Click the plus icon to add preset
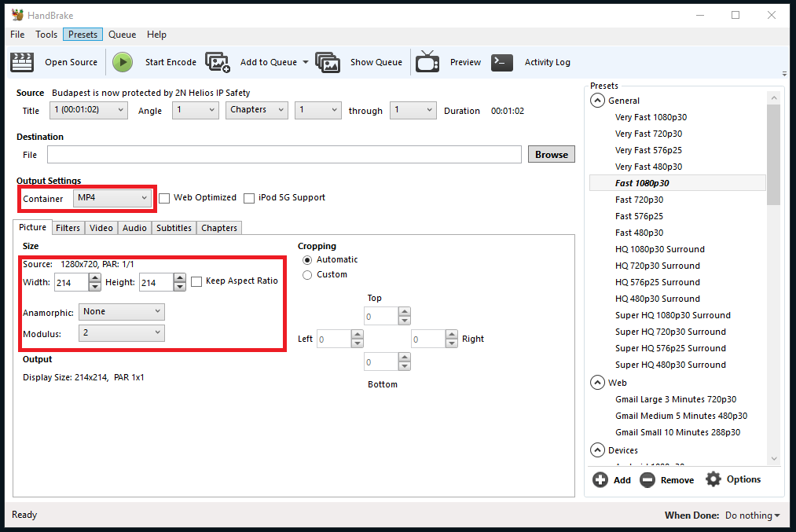The height and width of the screenshot is (532, 796). [600, 479]
